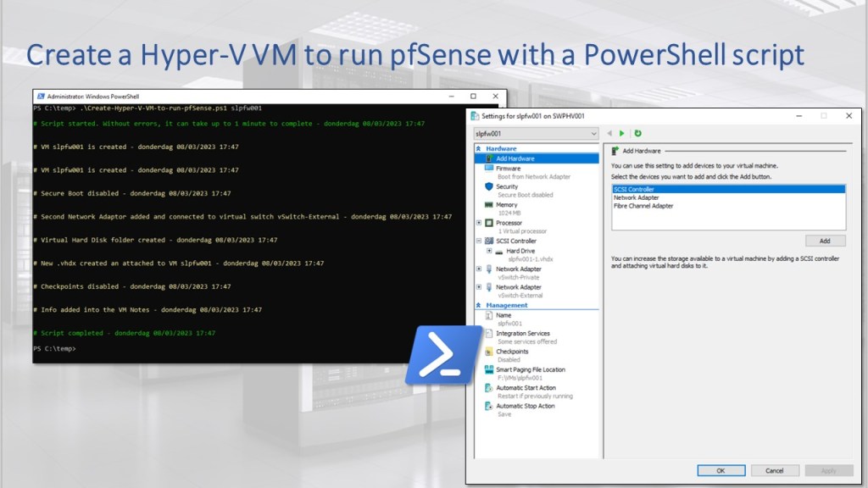The image size is (868, 488).
Task: Click the Checkpoints icon
Action: 489,352
